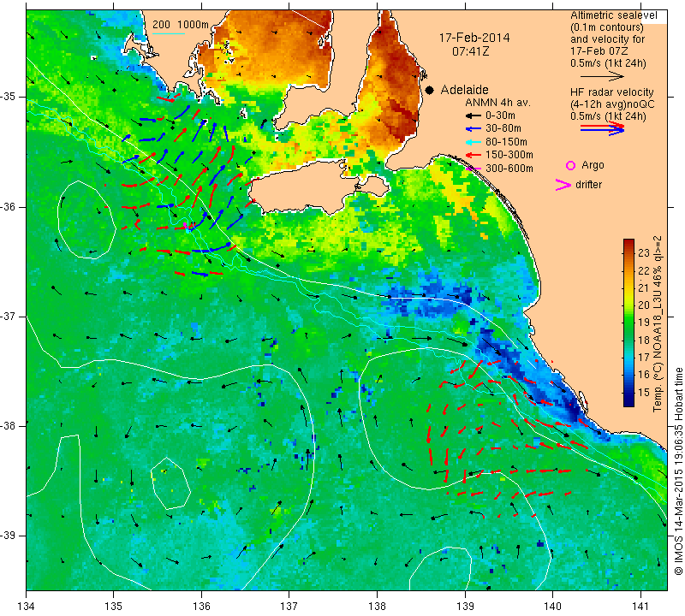
Task: Click the IMOS copyright timestamp text
Action: pyautogui.click(x=678, y=471)
